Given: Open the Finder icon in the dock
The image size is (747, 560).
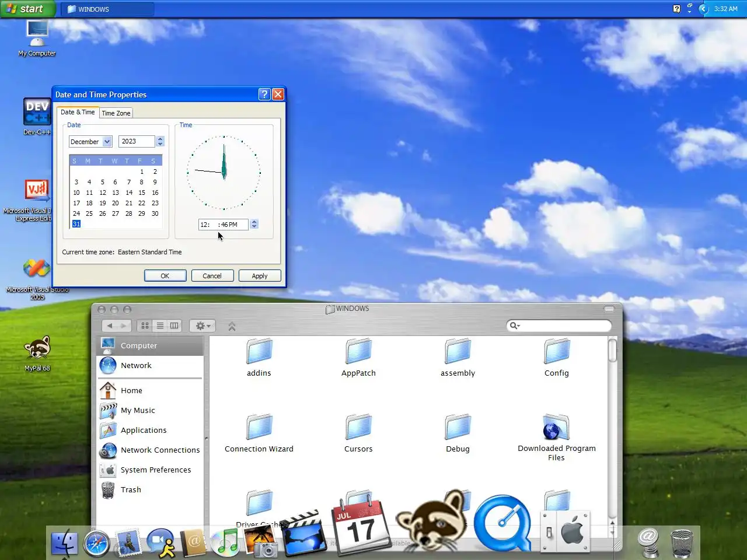Looking at the screenshot, I should click(x=64, y=544).
